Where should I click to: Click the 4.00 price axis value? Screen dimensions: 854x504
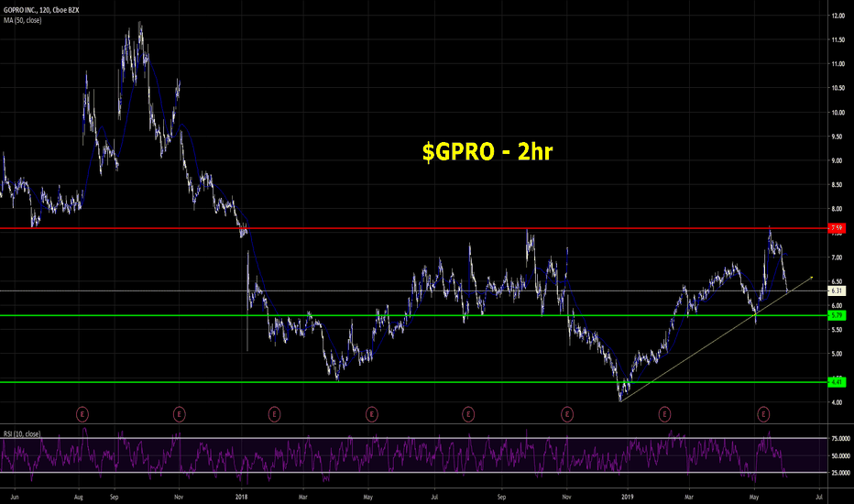tap(838, 402)
